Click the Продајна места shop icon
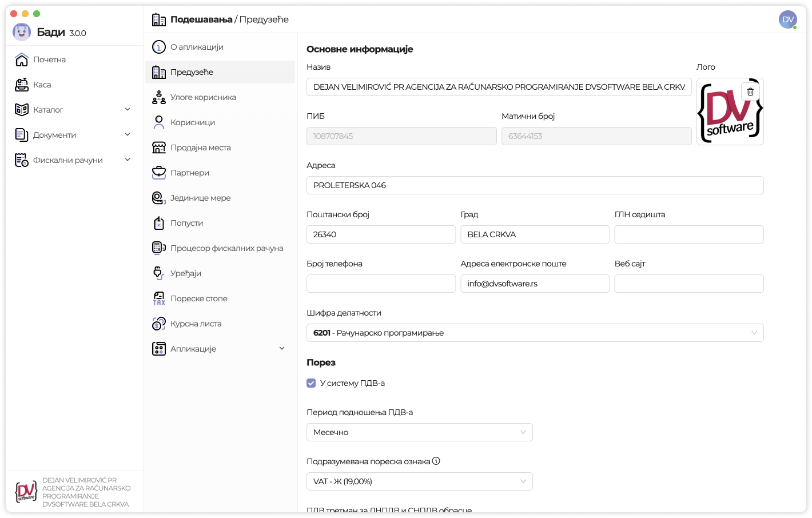Viewport: 812px width, 518px height. coord(159,148)
